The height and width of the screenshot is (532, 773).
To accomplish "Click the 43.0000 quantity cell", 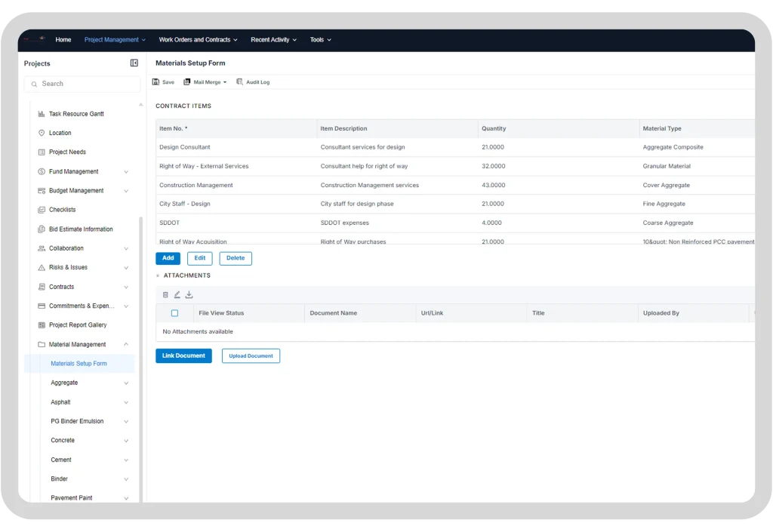I will 559,185.
